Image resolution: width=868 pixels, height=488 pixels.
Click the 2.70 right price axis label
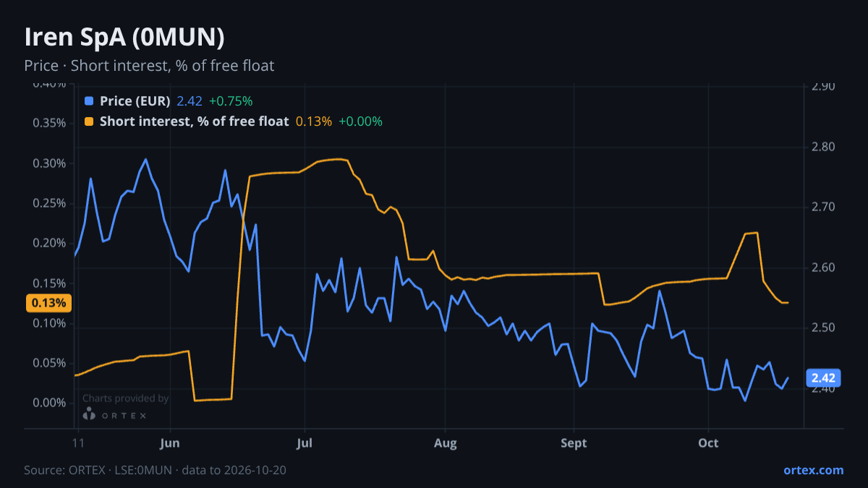coord(824,207)
